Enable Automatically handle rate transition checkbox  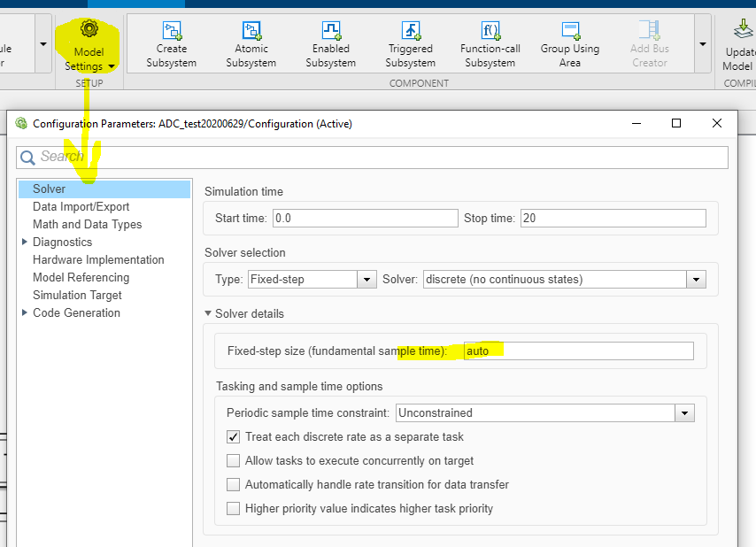point(234,484)
